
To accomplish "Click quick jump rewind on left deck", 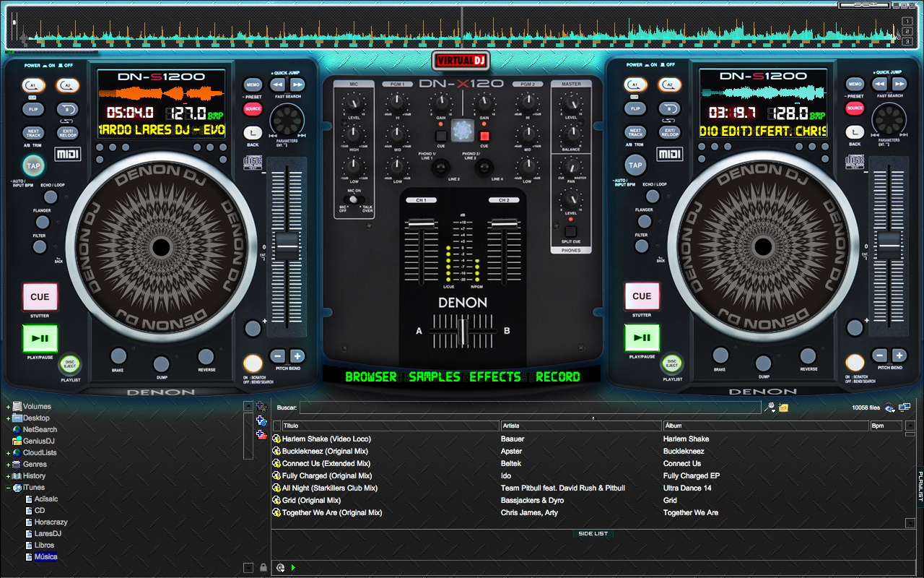I will (278, 85).
